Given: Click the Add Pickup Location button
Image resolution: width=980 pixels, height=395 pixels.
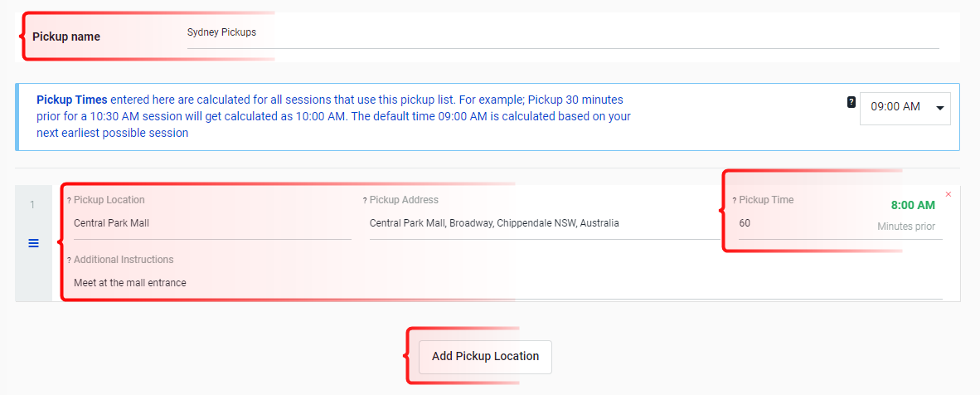Looking at the screenshot, I should click(x=485, y=357).
